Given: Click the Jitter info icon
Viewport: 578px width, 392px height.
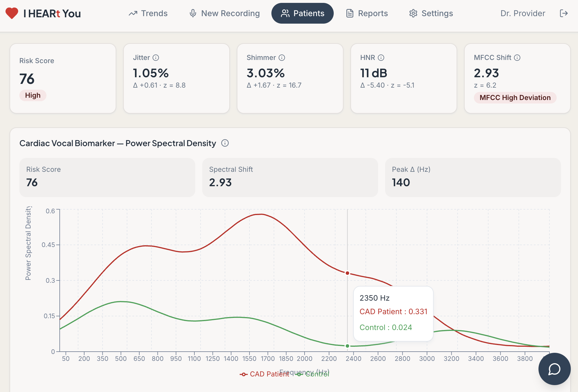Looking at the screenshot, I should (156, 58).
